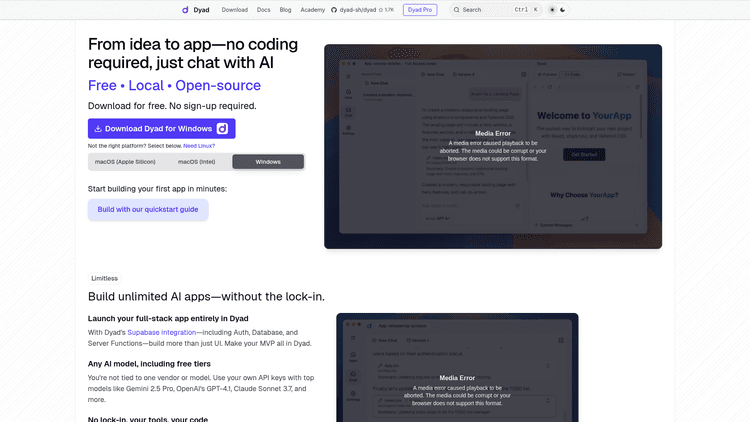Click the Dyad Pro button

click(420, 10)
